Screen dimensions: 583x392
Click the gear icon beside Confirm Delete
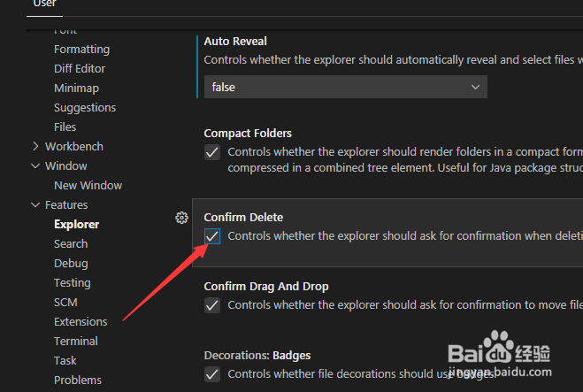181,218
